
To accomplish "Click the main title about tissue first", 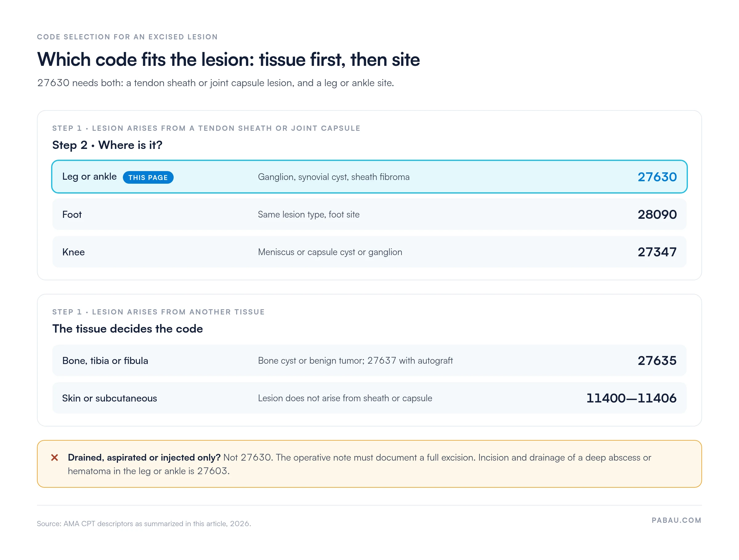I will [x=228, y=59].
